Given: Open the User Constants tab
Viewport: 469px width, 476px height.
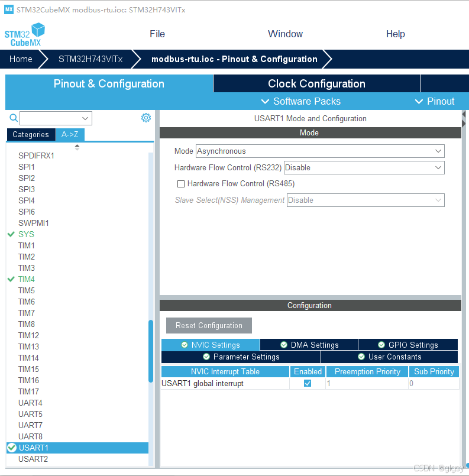Looking at the screenshot, I should [x=390, y=357].
